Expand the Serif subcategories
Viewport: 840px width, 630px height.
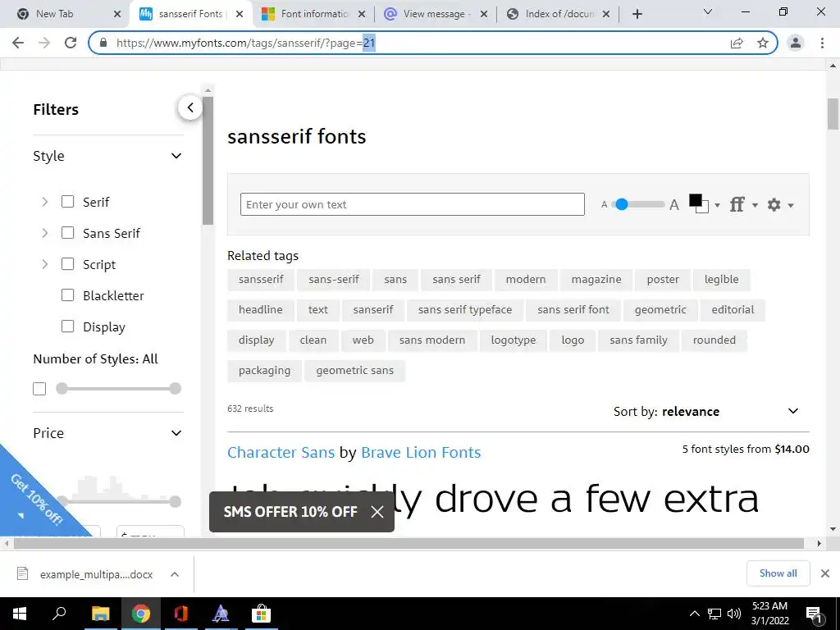pos(45,202)
